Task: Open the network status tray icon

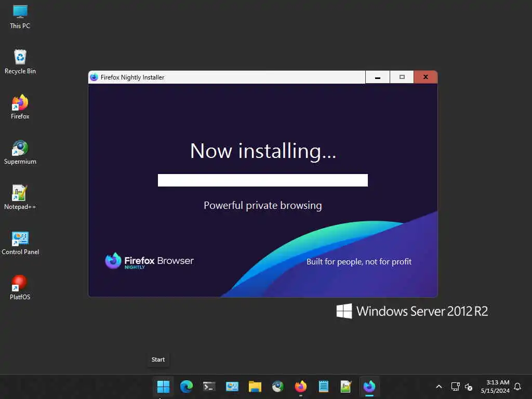Action: (455, 387)
